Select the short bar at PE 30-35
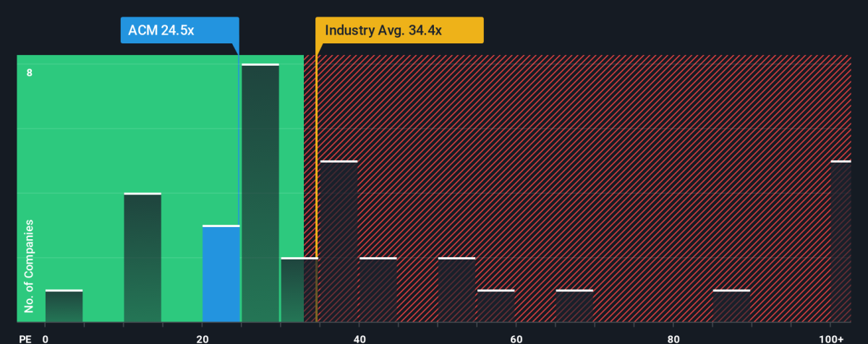Screen dimensions: 868x344 pyautogui.click(x=299, y=290)
